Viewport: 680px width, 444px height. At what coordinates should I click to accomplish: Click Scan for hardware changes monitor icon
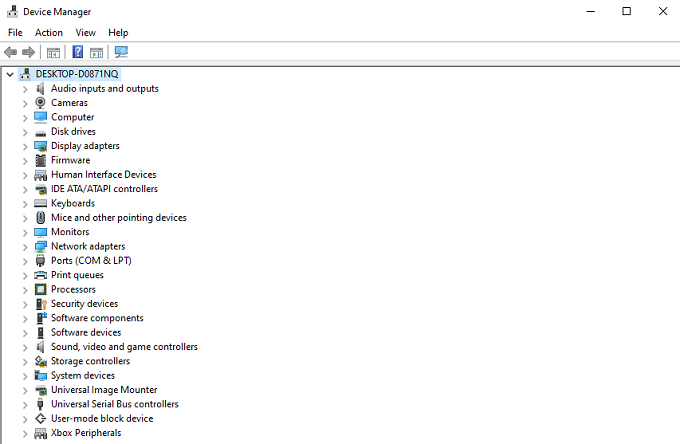coord(121,52)
